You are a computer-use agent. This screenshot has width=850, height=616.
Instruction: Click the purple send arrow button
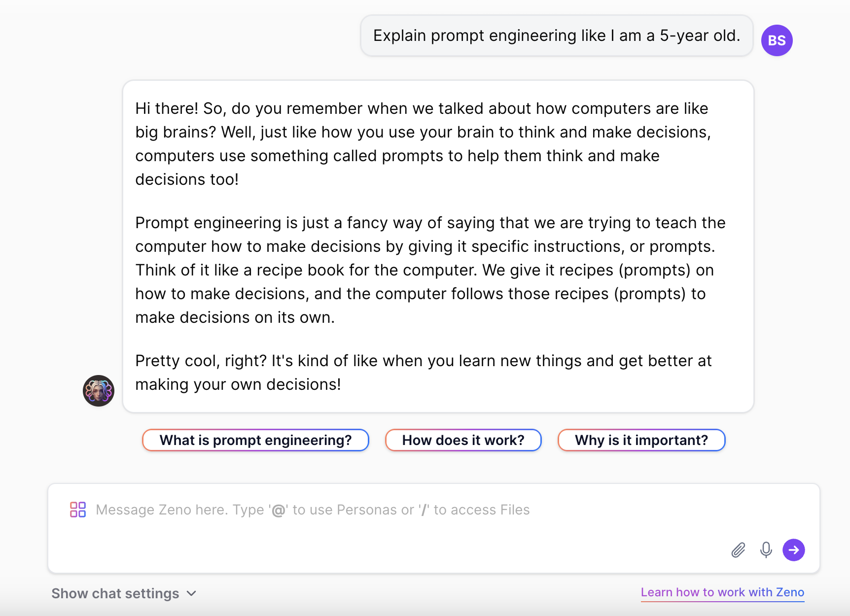[793, 549]
